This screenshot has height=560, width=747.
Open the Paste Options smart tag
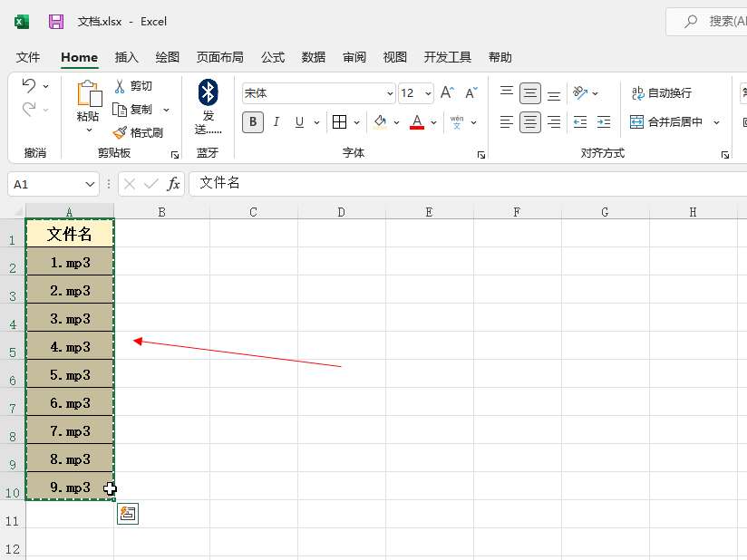[128, 514]
